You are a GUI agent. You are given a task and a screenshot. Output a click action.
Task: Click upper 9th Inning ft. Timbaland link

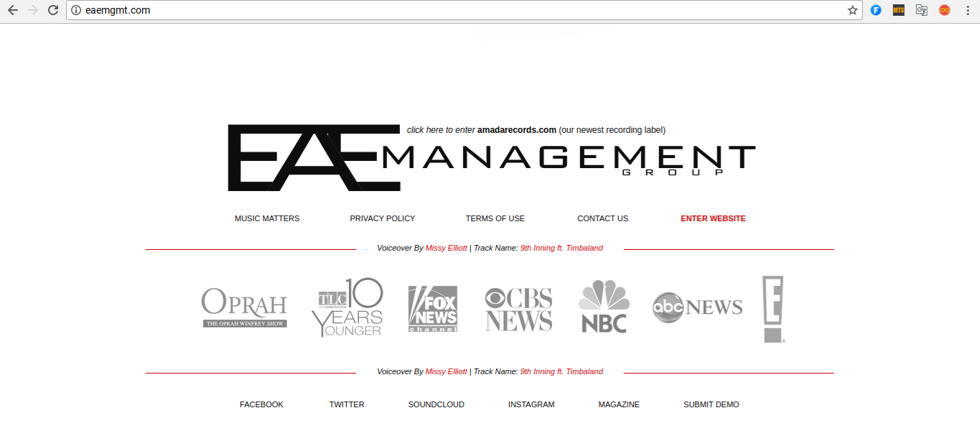click(561, 248)
